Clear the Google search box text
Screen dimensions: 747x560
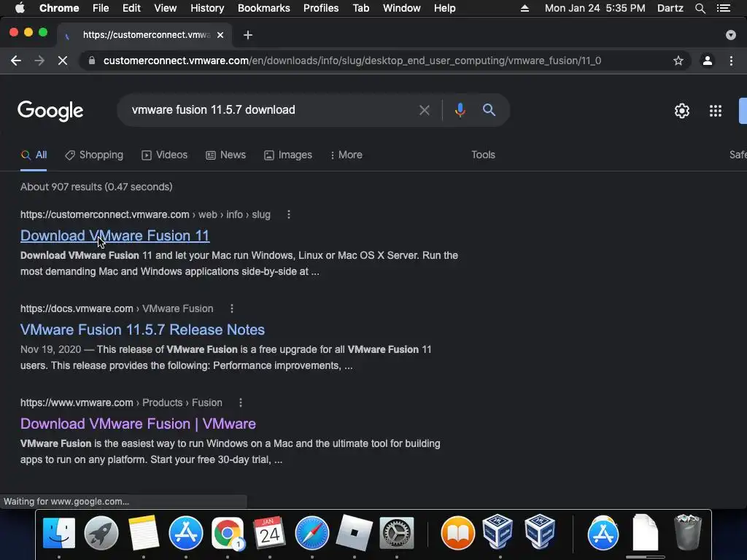click(424, 111)
